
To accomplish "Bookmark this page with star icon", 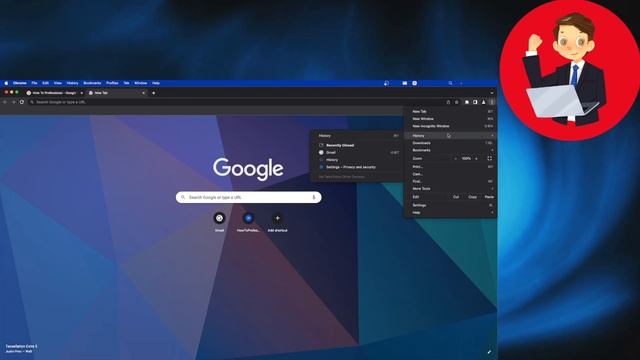I will click(456, 102).
